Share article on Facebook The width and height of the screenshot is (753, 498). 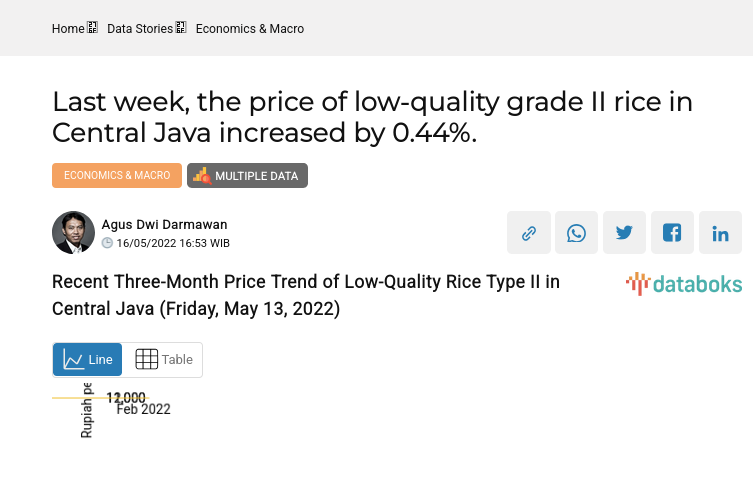[672, 233]
